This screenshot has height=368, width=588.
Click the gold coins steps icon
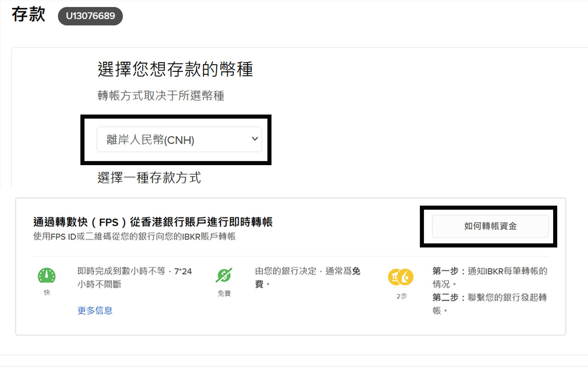click(x=401, y=277)
